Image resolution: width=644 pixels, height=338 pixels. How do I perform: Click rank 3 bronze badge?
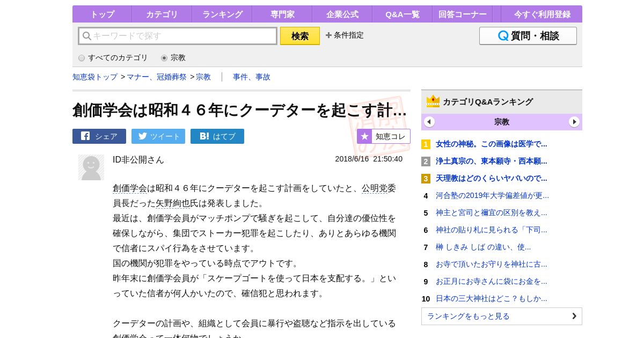[426, 179]
